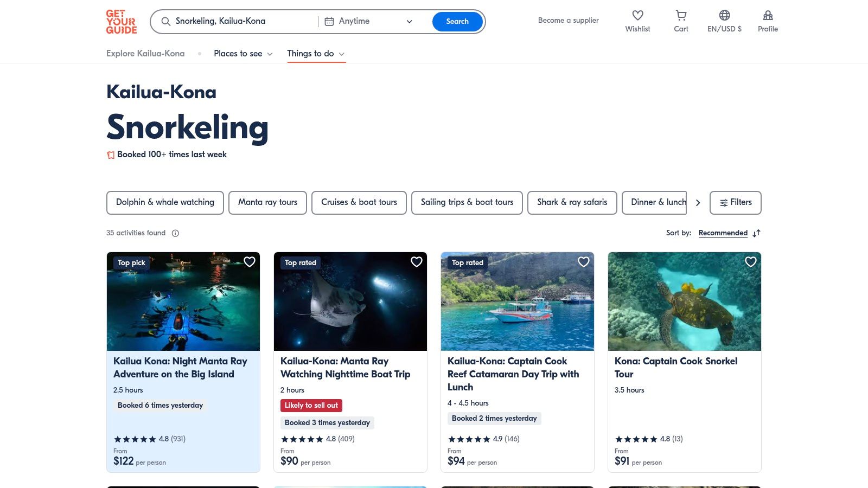Image resolution: width=868 pixels, height=488 pixels.
Task: Click the 4.9 (146) star rating
Action: 483,439
